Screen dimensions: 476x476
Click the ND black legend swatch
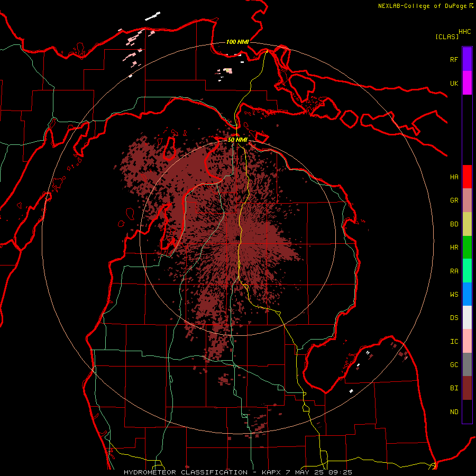(x=467, y=411)
